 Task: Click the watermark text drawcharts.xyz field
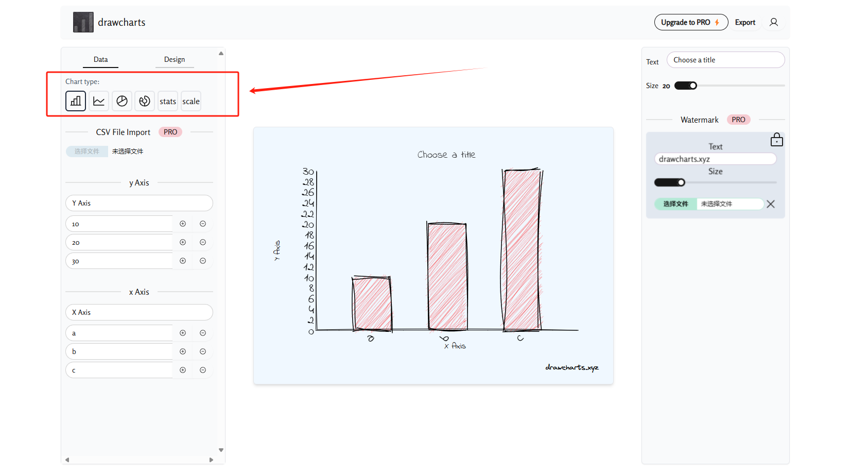click(x=715, y=159)
